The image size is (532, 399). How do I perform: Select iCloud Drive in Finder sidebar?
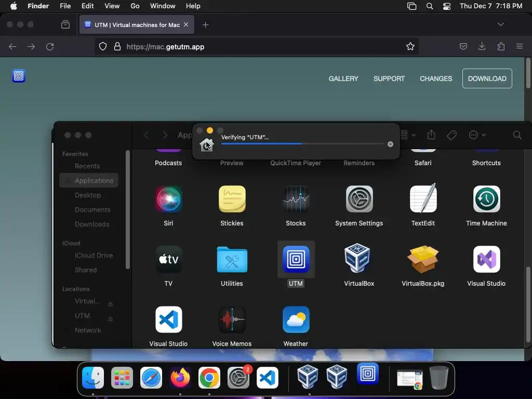click(x=94, y=256)
